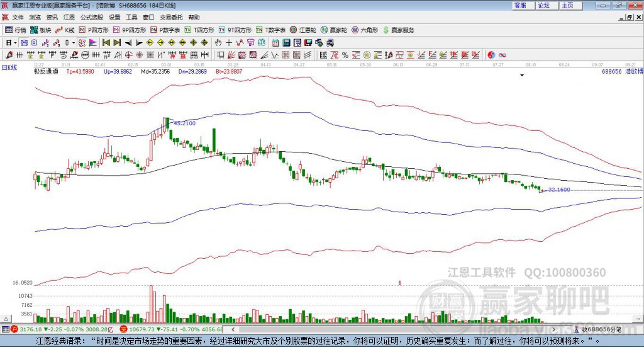Open the 帮助 menu

point(194,17)
